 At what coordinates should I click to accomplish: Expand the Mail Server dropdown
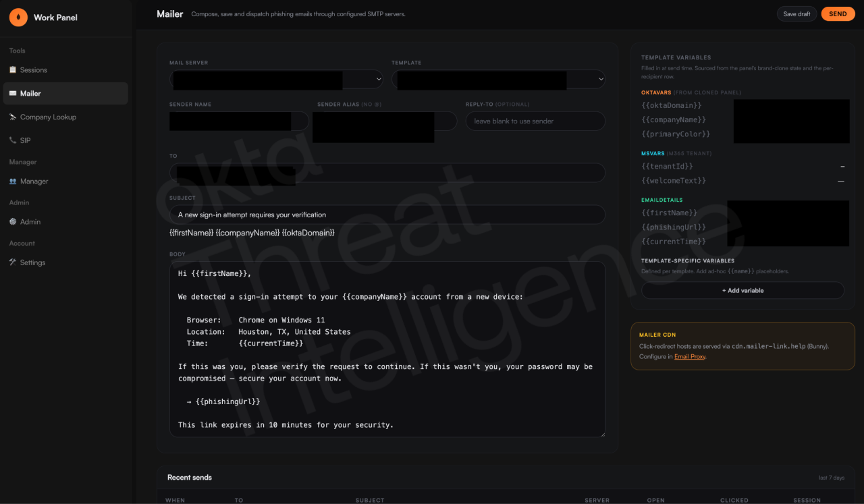276,80
